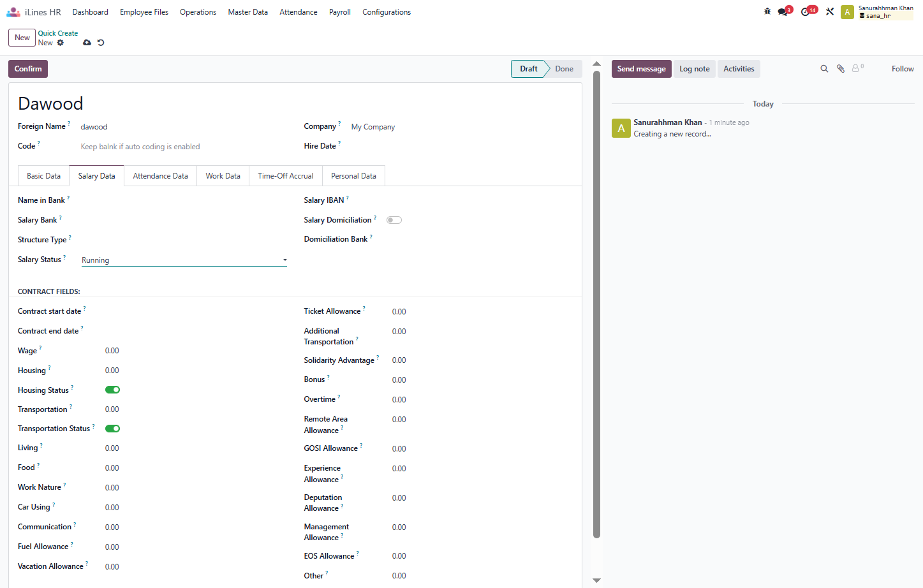Switch to the Attendance Data tab

point(160,176)
